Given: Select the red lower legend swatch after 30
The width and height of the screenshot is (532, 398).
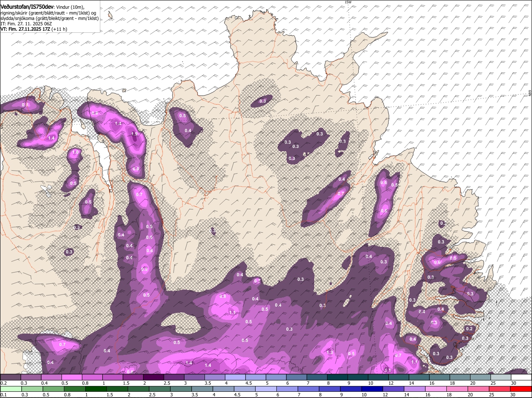Looking at the screenshot, I should point(522,389).
